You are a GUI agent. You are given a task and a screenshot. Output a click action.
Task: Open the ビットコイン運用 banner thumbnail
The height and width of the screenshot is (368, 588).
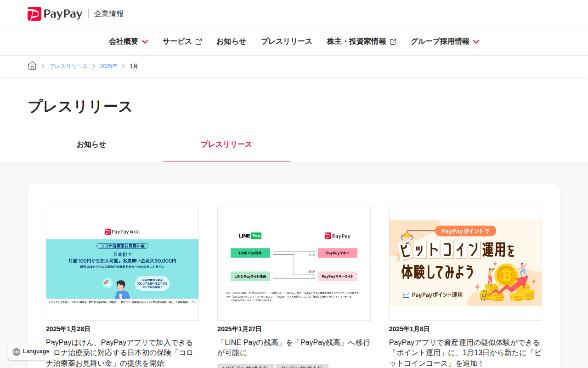465,263
